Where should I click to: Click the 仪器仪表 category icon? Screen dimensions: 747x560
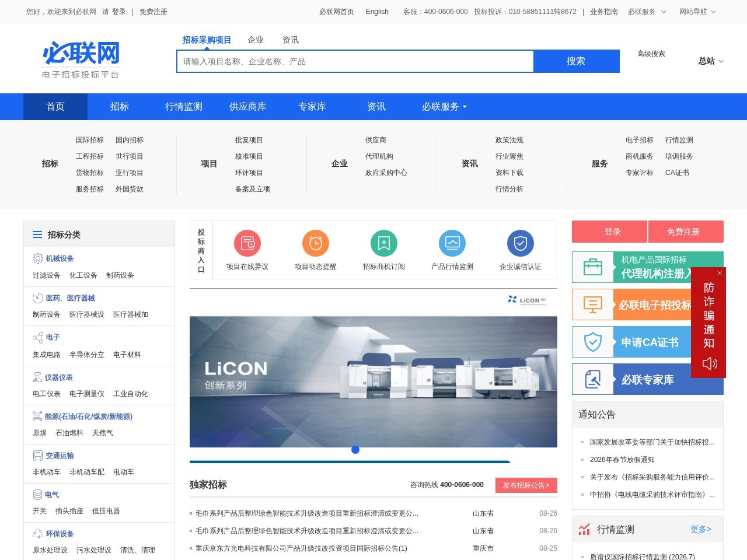(37, 377)
